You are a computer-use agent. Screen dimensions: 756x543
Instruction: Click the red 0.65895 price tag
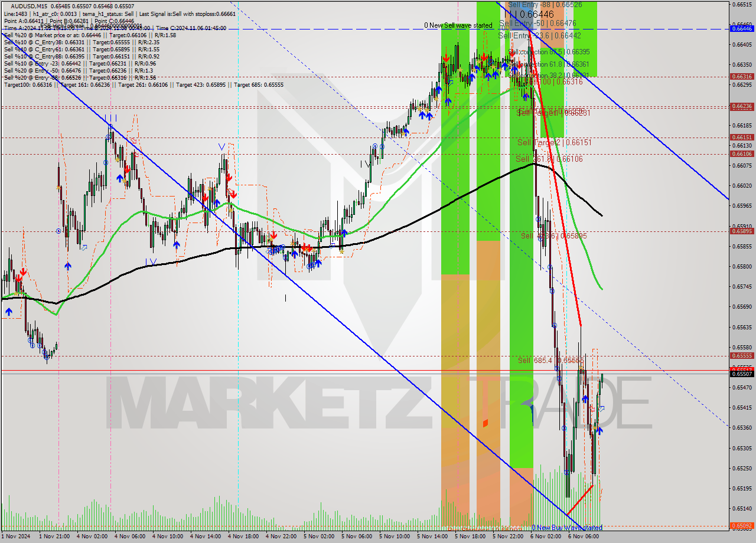coord(742,231)
